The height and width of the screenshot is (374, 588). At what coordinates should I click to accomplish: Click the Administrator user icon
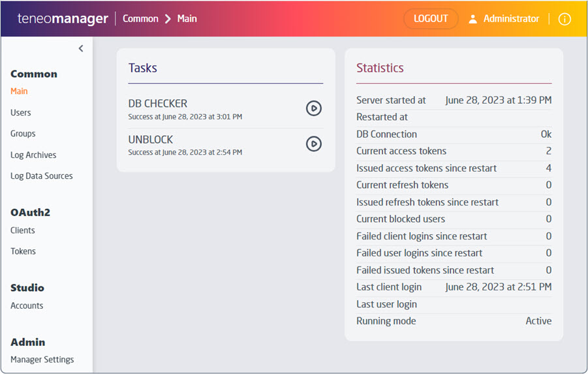pyautogui.click(x=473, y=19)
